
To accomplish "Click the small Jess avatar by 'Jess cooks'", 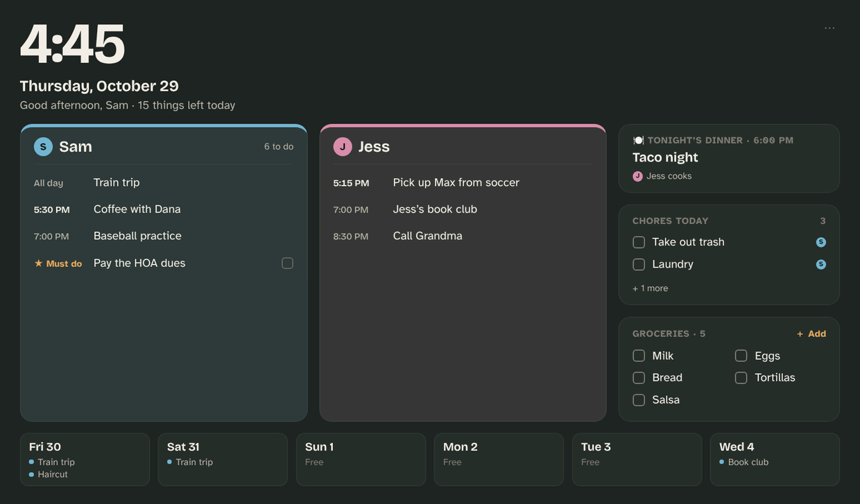I will click(637, 176).
